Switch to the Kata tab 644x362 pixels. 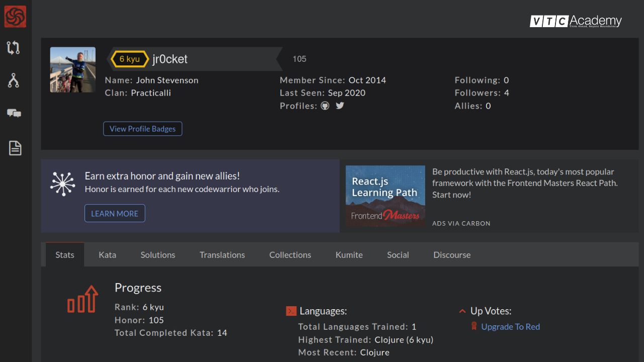coord(107,255)
